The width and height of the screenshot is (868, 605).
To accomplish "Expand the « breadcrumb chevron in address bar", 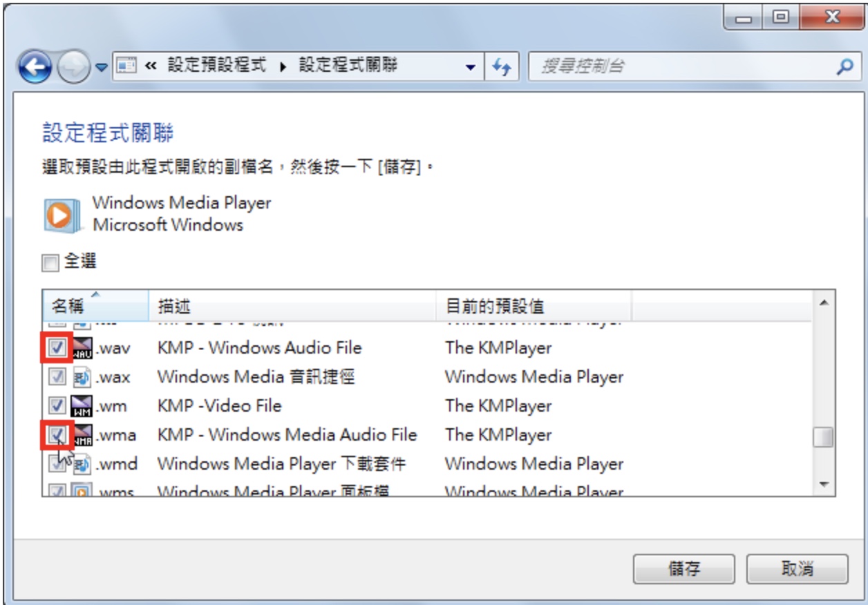I will [150, 66].
